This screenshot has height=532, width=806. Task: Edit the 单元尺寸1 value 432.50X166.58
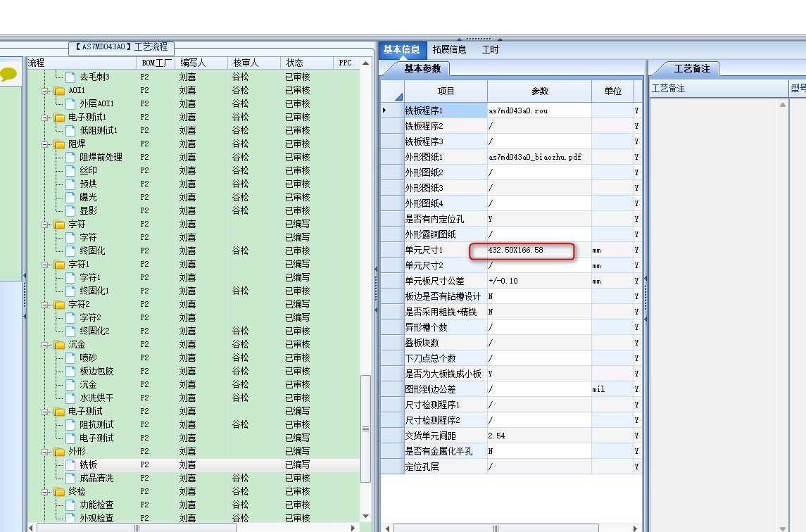click(539, 250)
